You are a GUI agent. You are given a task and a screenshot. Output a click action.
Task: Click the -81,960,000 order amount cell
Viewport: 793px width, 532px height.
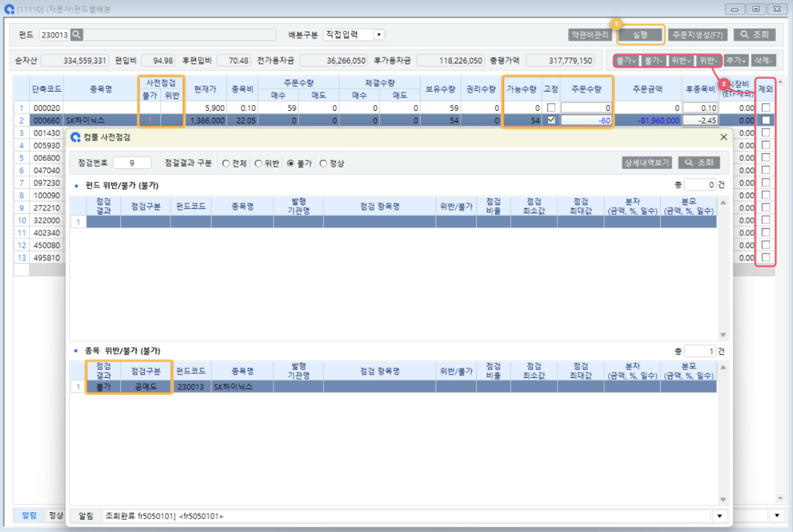[x=648, y=120]
